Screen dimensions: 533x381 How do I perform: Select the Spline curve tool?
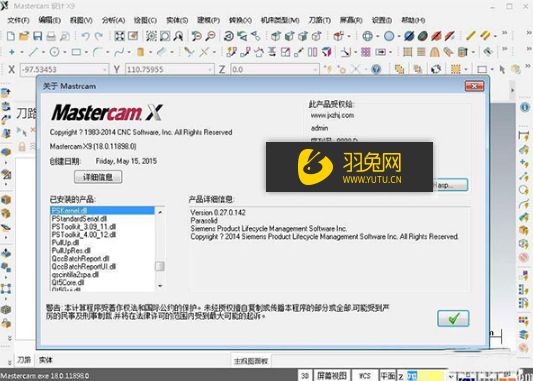(x=119, y=52)
